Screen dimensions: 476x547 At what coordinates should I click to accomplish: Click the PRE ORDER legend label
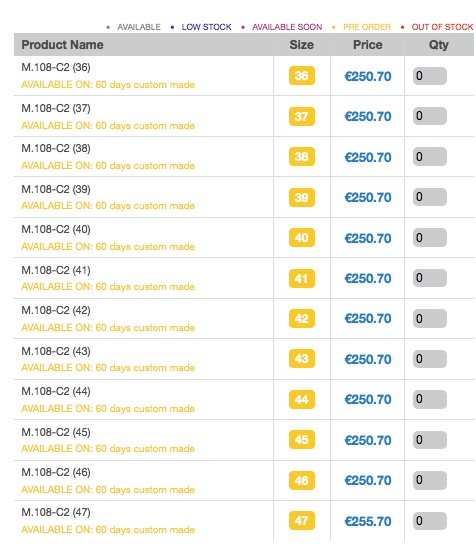366,27
